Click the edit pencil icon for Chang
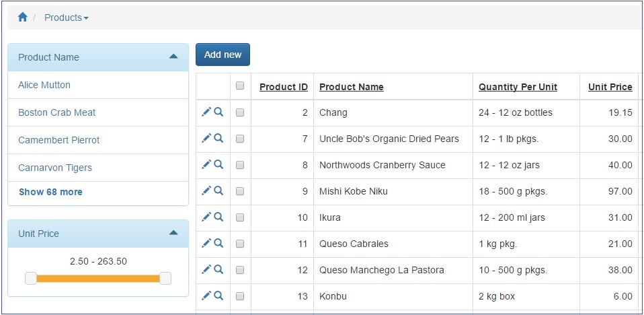This screenshot has height=315, width=644. 206,112
